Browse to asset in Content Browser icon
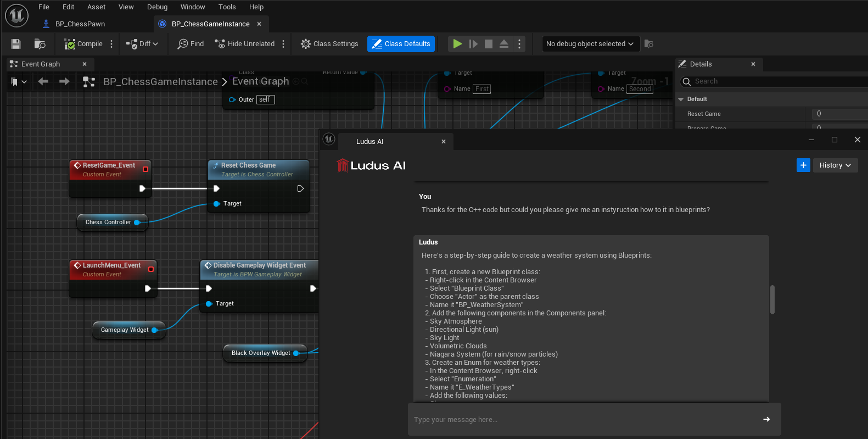 pos(40,44)
